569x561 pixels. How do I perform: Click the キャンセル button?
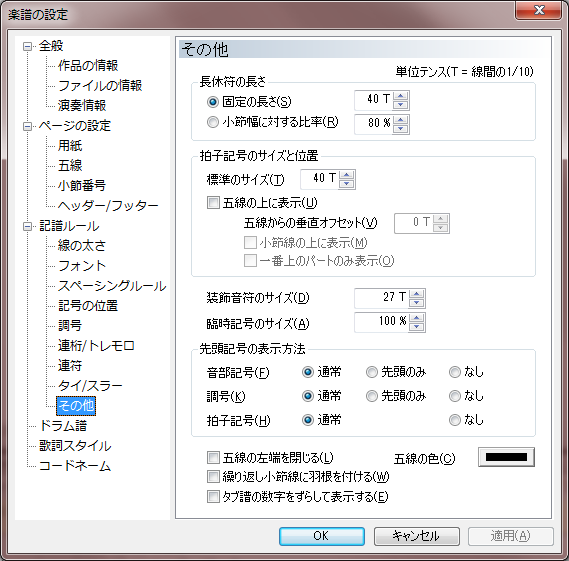click(x=417, y=536)
